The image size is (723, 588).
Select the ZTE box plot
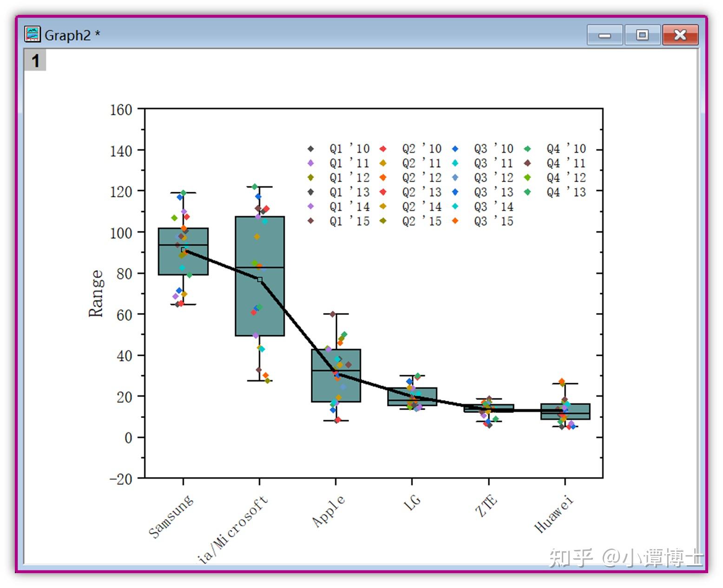(x=489, y=408)
